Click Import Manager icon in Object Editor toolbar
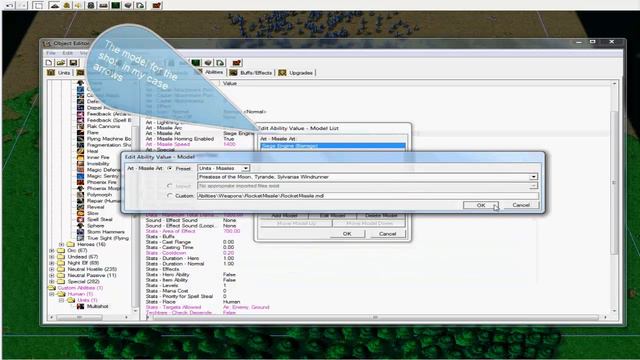Image resolution: width=640 pixels, height=360 pixels. (220, 62)
